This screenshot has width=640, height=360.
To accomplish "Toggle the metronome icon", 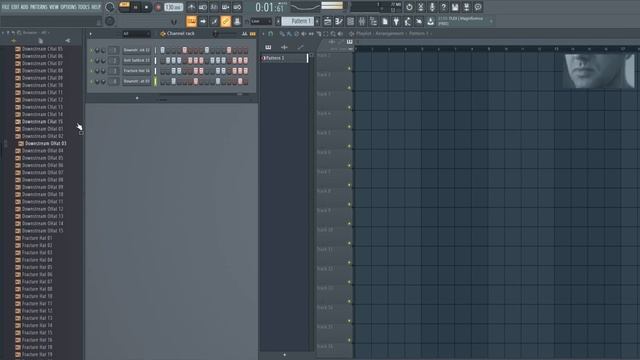I will [x=191, y=7].
